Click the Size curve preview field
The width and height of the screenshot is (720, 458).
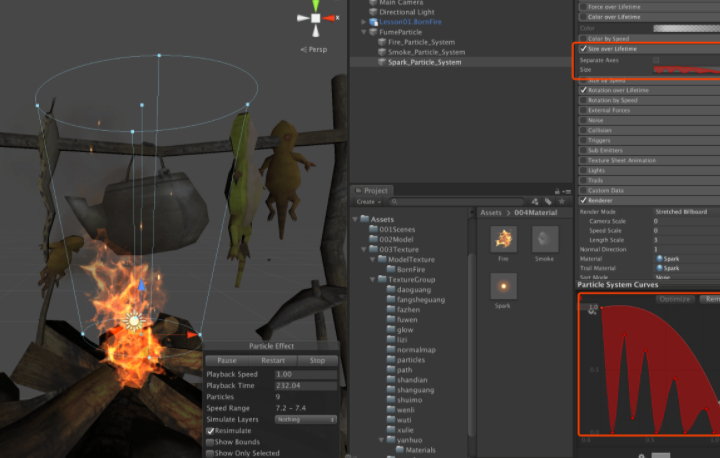[686, 70]
